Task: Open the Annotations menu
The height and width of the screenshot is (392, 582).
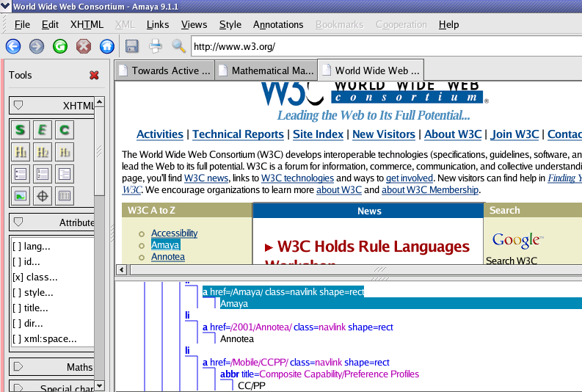Action: [x=278, y=24]
